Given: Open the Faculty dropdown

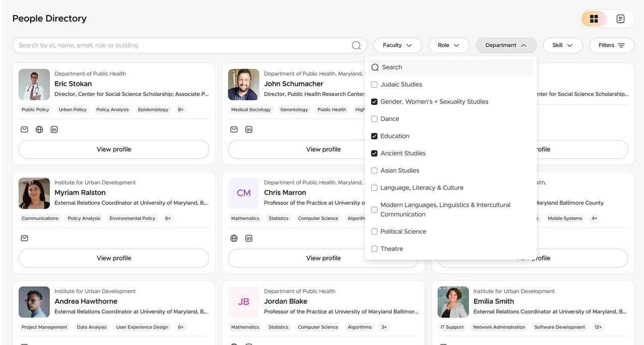Looking at the screenshot, I should (397, 45).
